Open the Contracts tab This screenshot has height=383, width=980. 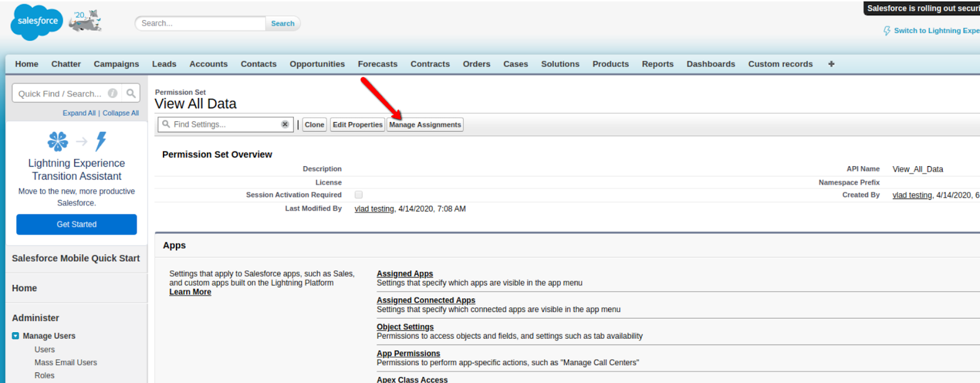click(430, 64)
